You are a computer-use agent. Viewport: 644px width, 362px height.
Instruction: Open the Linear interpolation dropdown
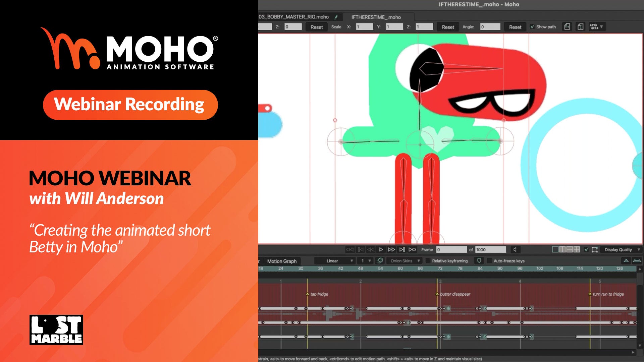pyautogui.click(x=335, y=261)
